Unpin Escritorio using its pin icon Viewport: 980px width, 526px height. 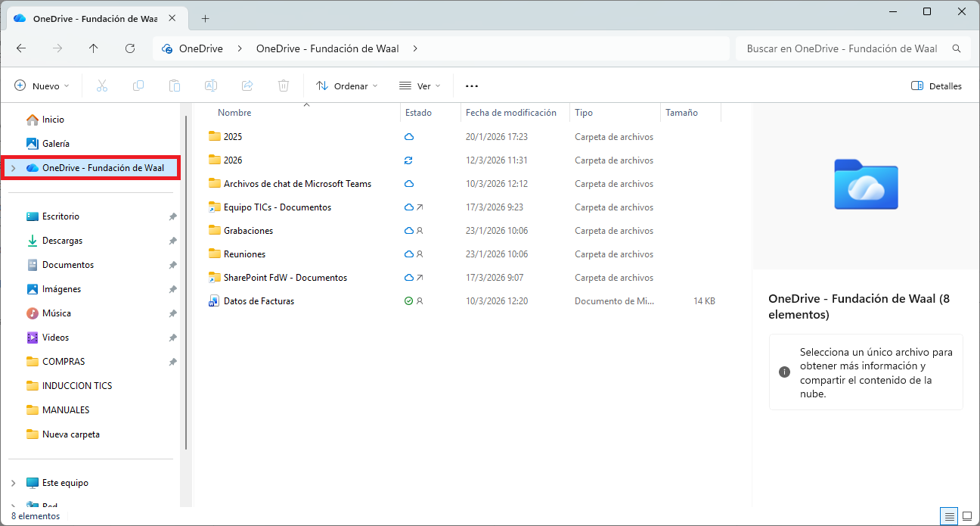pyautogui.click(x=172, y=216)
